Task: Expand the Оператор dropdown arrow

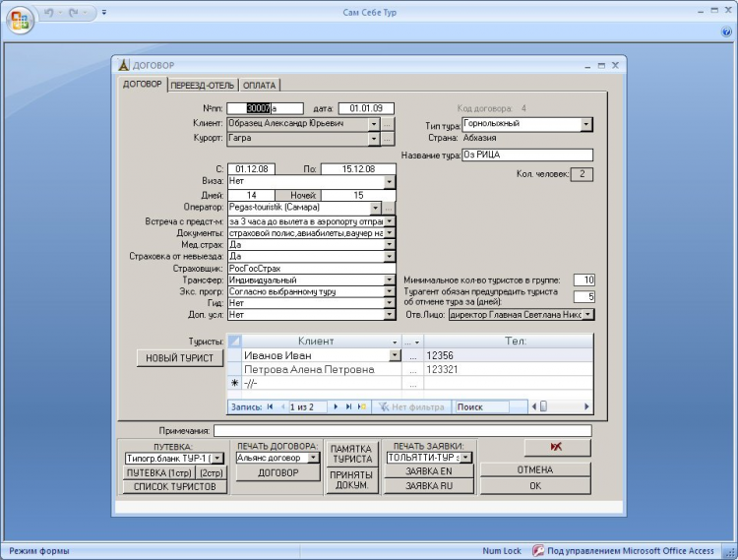Action: coord(375,208)
